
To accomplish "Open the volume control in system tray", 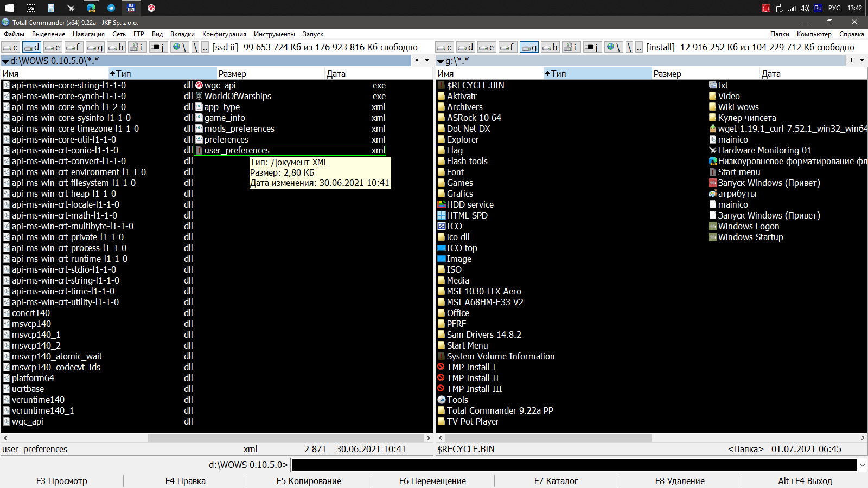I will click(x=805, y=8).
